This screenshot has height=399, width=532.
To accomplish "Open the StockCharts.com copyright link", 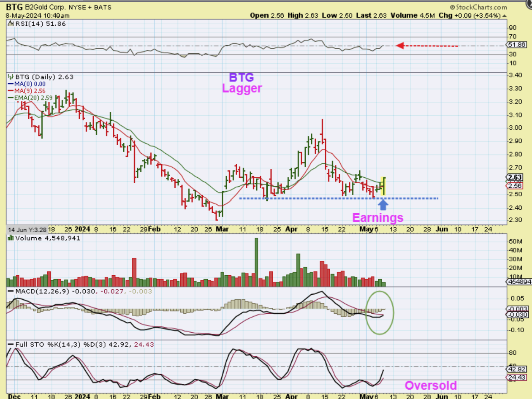I will 478,7.
